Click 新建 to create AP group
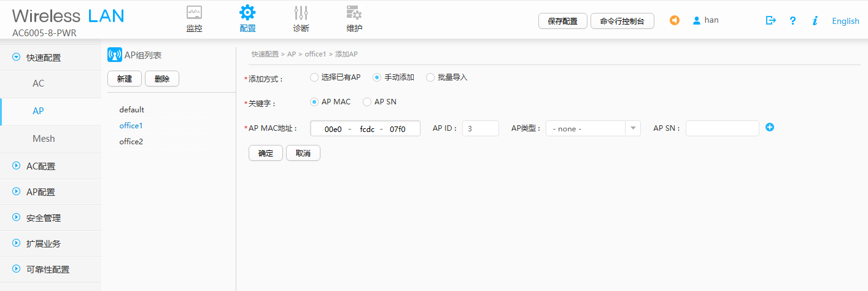The image size is (868, 291). (125, 79)
